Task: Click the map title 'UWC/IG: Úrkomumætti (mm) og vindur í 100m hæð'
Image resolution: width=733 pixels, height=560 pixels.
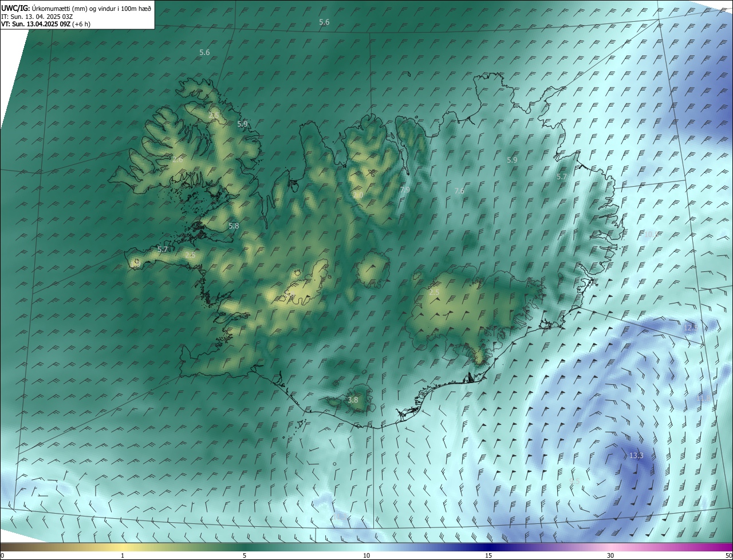Action: [x=76, y=8]
